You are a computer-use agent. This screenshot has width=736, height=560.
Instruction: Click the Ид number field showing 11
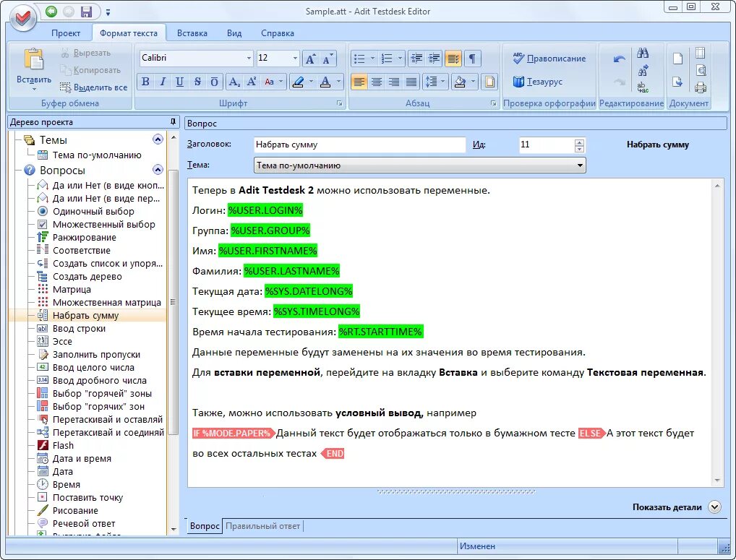coord(547,145)
